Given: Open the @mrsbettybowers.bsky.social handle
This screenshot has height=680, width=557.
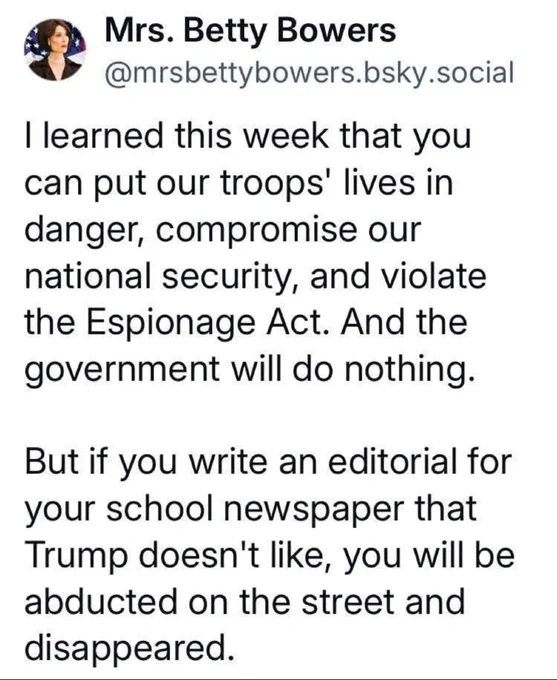Looking at the screenshot, I should 309,72.
